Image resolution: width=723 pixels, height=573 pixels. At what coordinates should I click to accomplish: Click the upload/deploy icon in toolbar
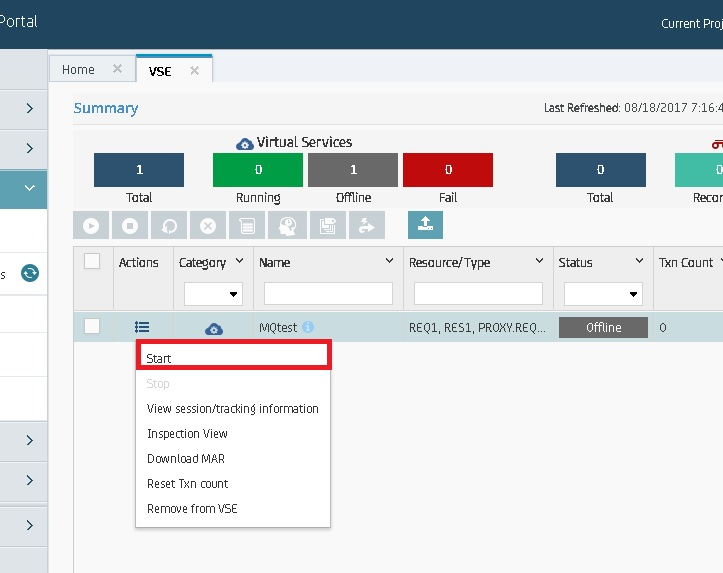click(x=425, y=225)
